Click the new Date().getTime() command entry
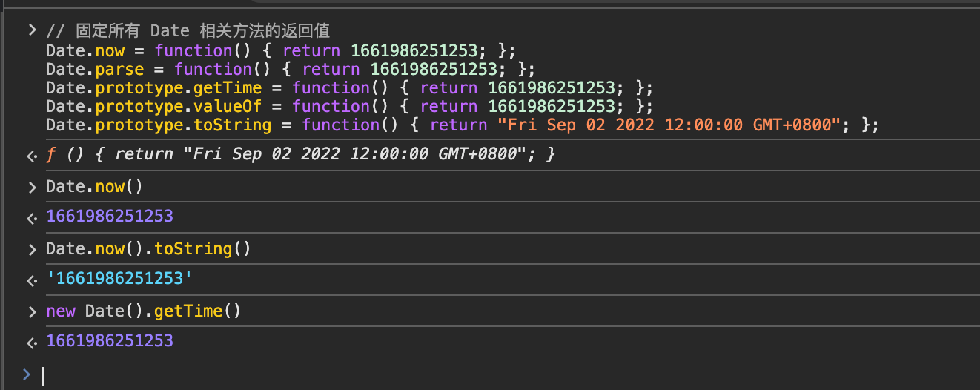980x390 pixels. click(144, 311)
